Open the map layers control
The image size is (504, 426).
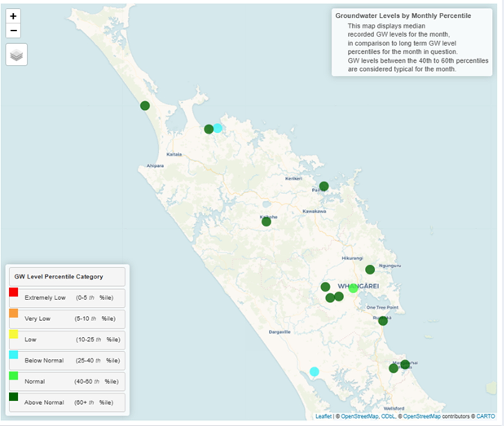coord(16,55)
